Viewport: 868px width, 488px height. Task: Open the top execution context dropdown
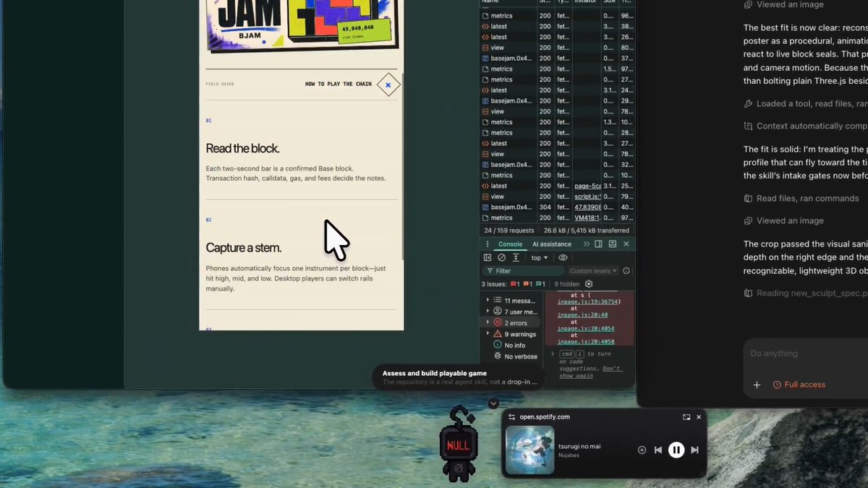[540, 257]
